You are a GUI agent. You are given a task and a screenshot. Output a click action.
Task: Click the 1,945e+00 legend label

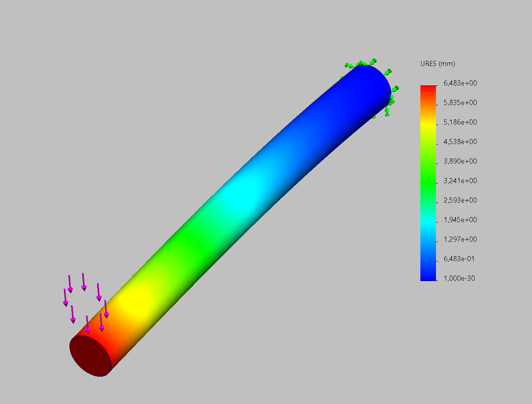[460, 220]
